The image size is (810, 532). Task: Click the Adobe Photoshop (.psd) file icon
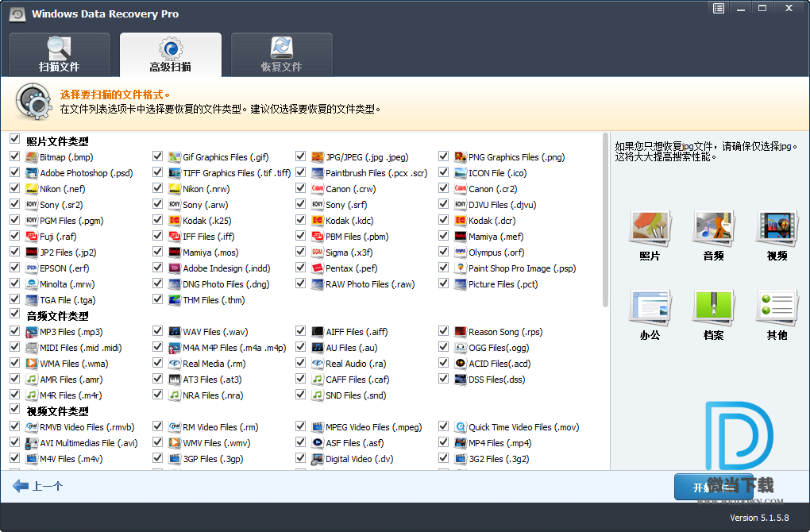[x=32, y=173]
